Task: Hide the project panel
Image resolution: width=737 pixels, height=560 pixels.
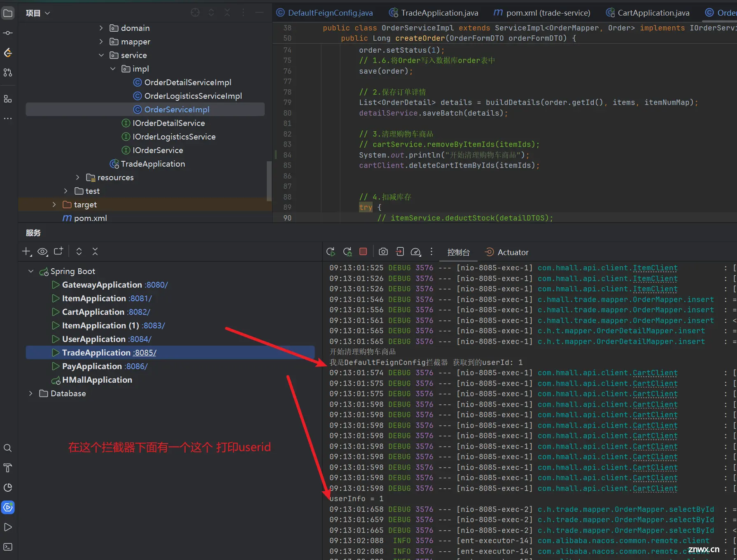Action: (x=259, y=13)
